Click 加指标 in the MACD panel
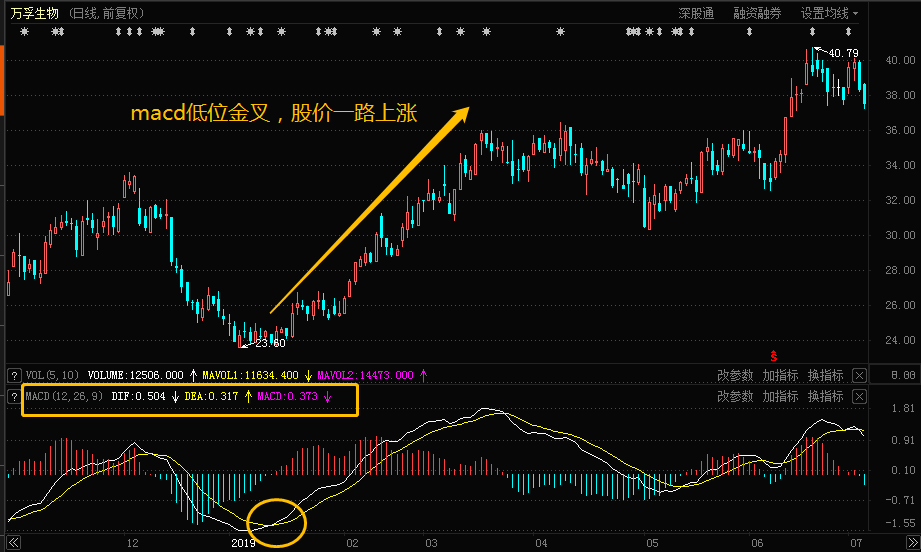 pyautogui.click(x=780, y=396)
